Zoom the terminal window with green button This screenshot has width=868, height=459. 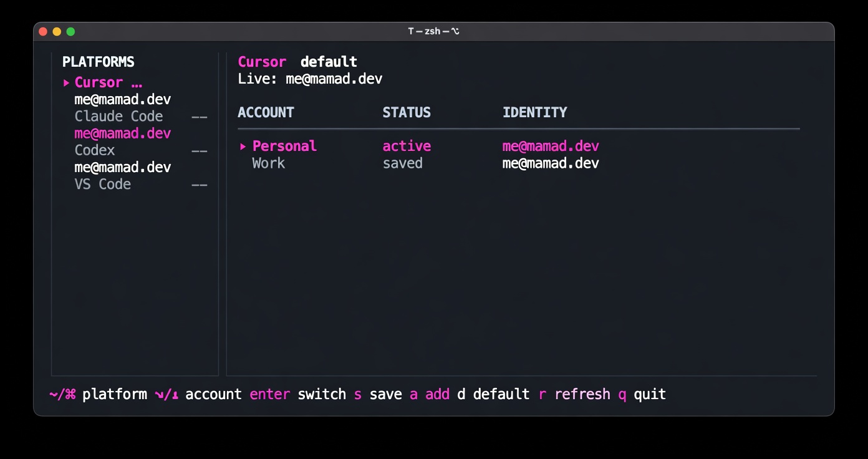coord(70,31)
